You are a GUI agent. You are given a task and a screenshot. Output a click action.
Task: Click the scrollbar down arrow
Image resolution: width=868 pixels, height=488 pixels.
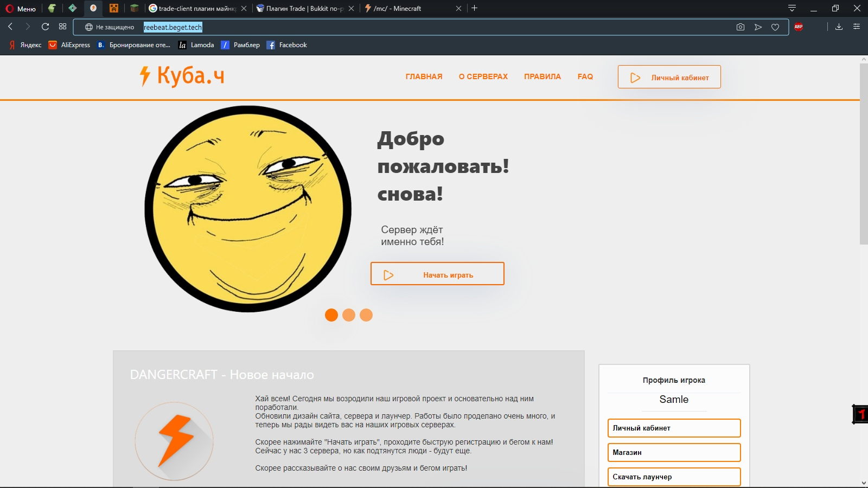click(864, 483)
